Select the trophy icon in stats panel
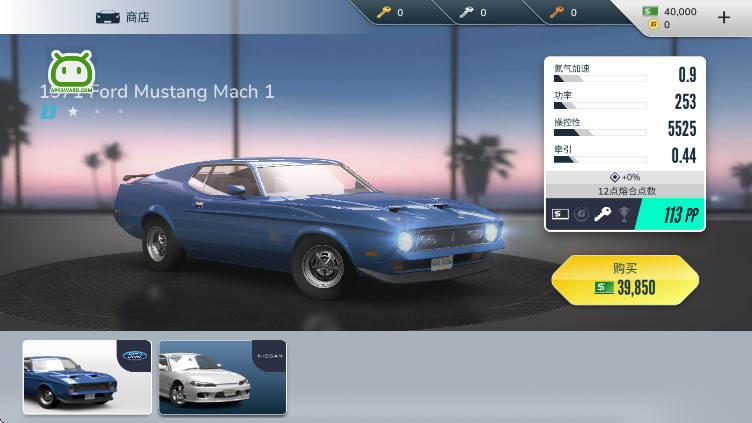Image resolution: width=752 pixels, height=423 pixels. pos(623,214)
